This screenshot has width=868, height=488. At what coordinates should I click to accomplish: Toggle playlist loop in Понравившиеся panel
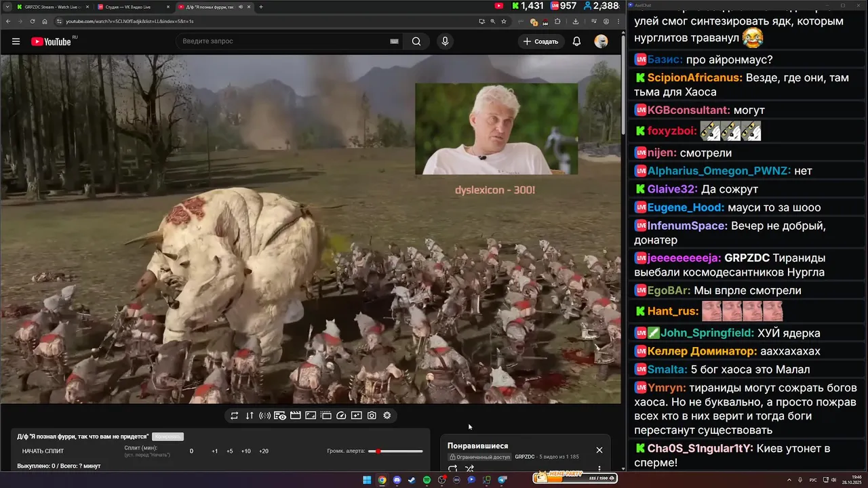click(x=453, y=468)
